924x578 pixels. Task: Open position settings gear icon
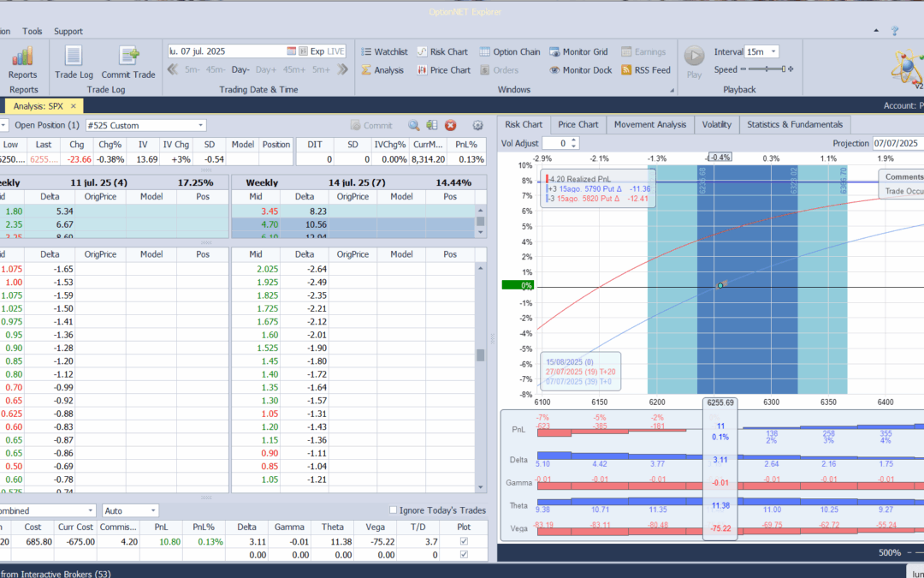478,125
